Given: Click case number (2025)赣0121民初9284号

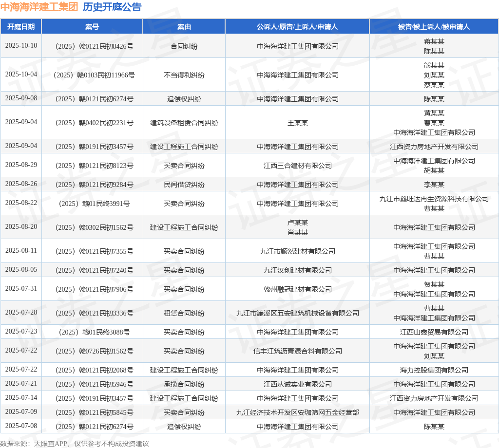Looking at the screenshot, I should (94, 185).
